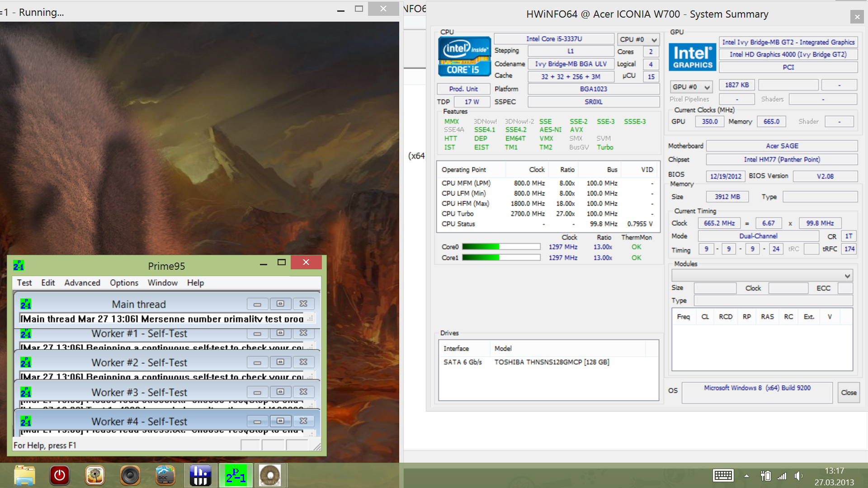Switch to HWiNFO taskbar icon
Image resolution: width=868 pixels, height=488 pixels.
coord(200,475)
